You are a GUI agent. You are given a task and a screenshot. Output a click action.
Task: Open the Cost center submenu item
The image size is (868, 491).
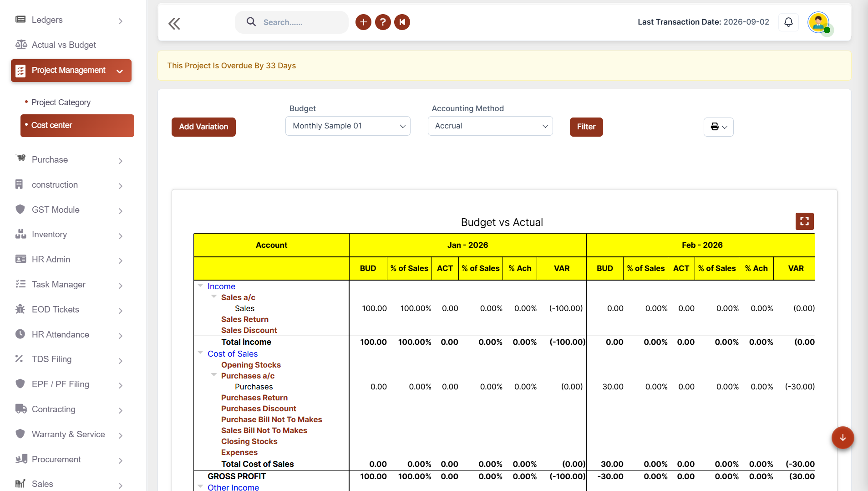[77, 125]
